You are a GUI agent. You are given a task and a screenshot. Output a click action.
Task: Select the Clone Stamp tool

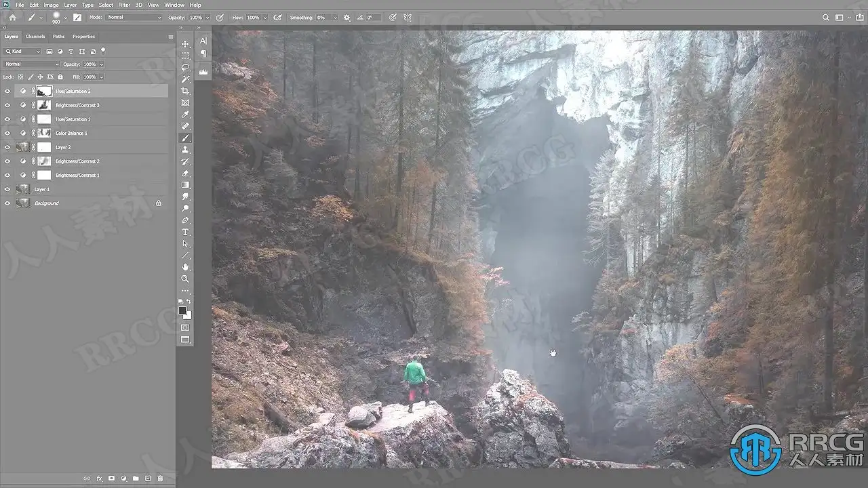click(185, 150)
